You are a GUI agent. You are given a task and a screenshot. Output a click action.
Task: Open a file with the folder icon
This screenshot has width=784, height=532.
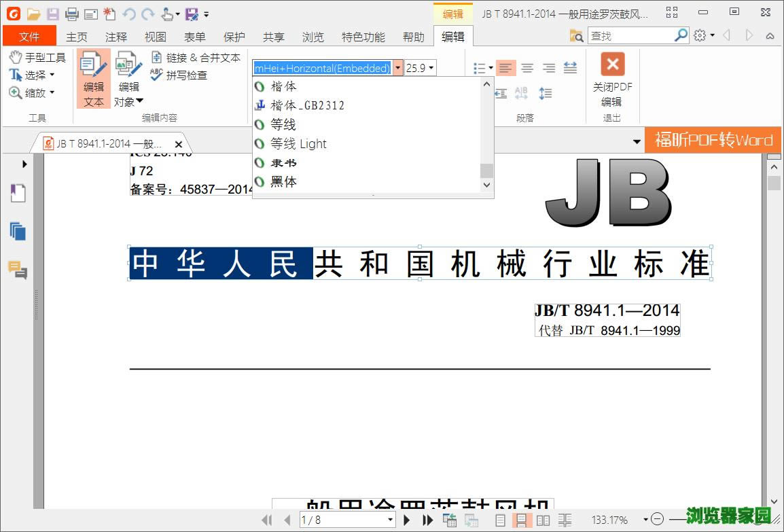pos(33,14)
